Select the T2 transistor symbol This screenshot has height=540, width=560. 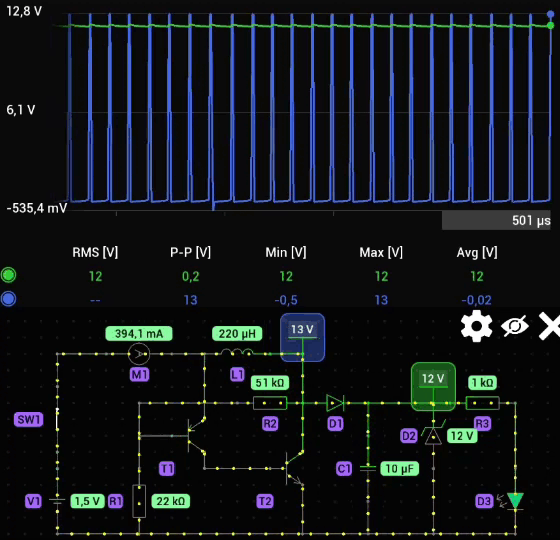click(294, 469)
